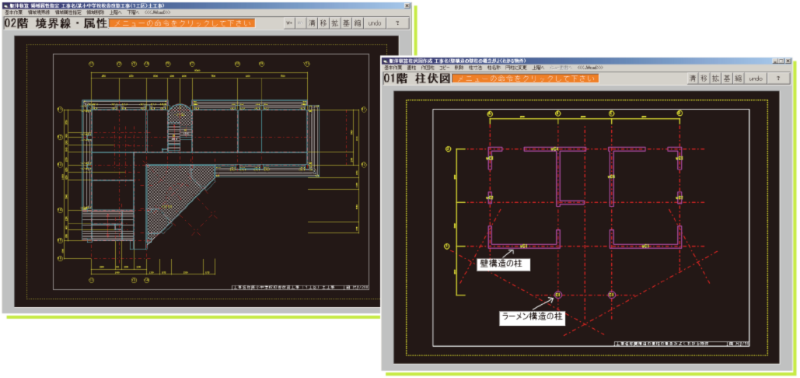Click 基 base view button in 02階 window
The width and height of the screenshot is (800, 378).
346,23
